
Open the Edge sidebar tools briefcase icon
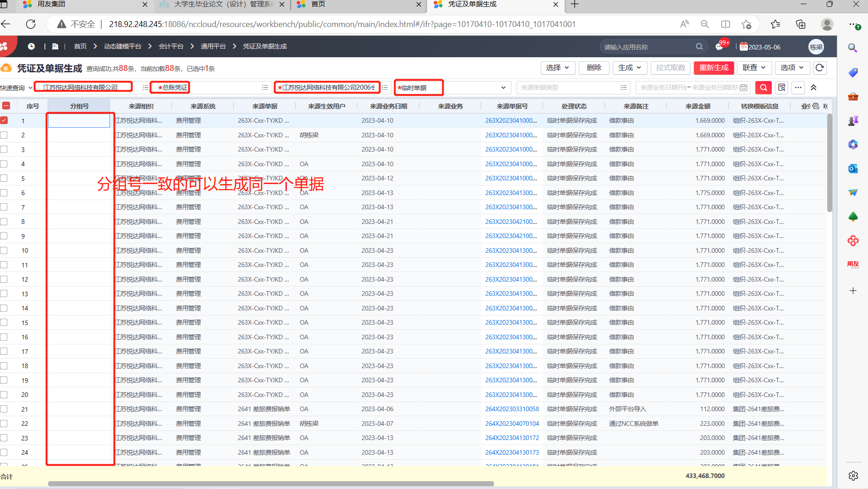[x=853, y=97]
